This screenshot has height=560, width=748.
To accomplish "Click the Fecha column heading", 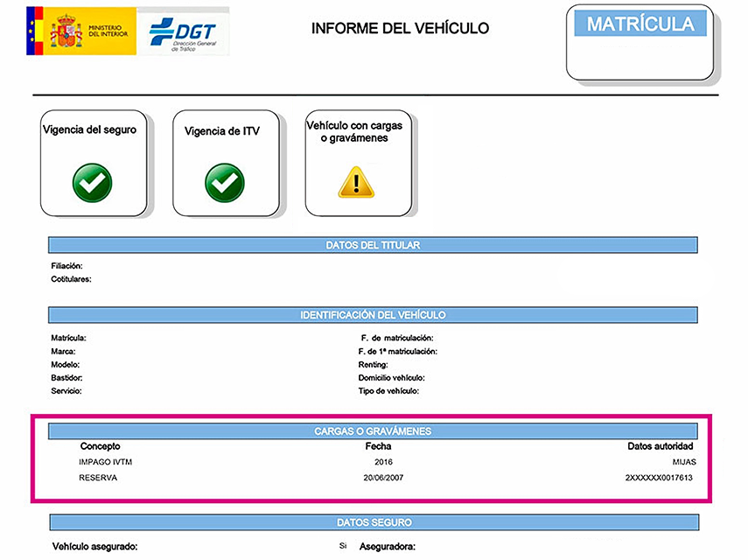I will tap(378, 446).
